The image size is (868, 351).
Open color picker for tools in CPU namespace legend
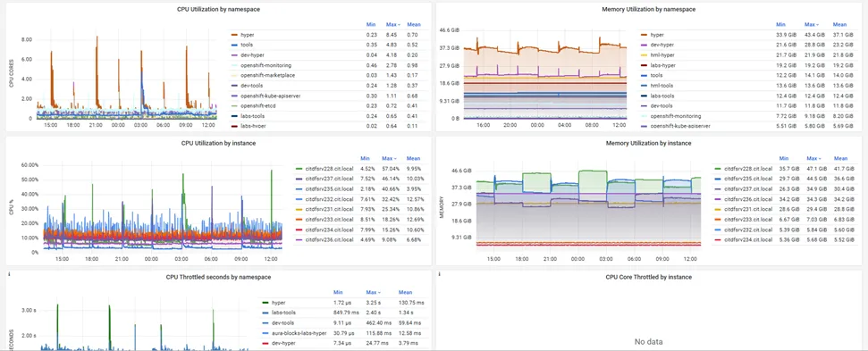(235, 45)
